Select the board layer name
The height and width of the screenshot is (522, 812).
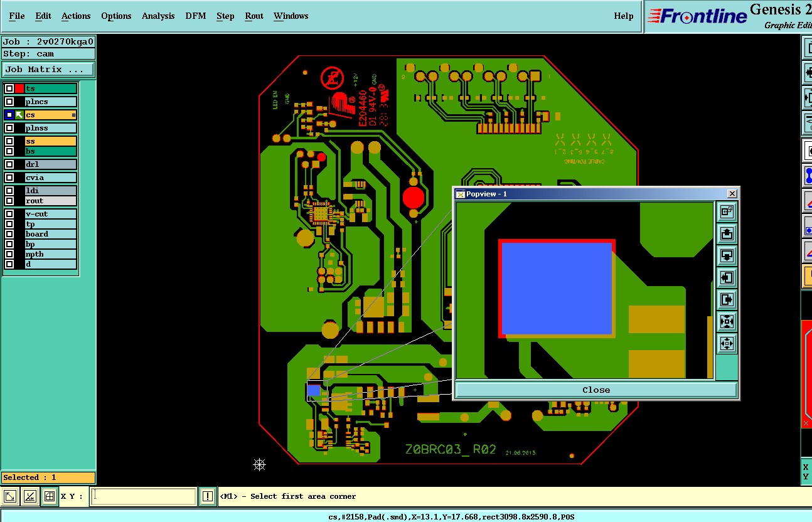(x=51, y=234)
